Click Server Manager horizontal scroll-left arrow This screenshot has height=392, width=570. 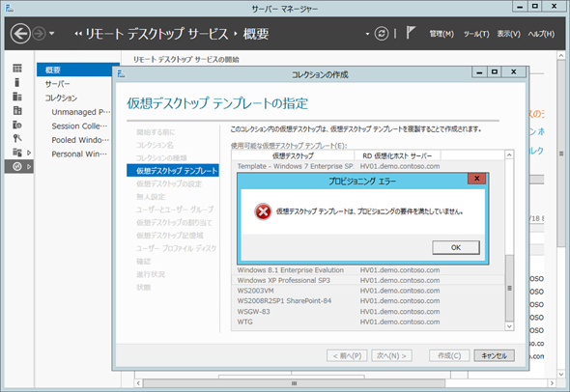(x=138, y=383)
